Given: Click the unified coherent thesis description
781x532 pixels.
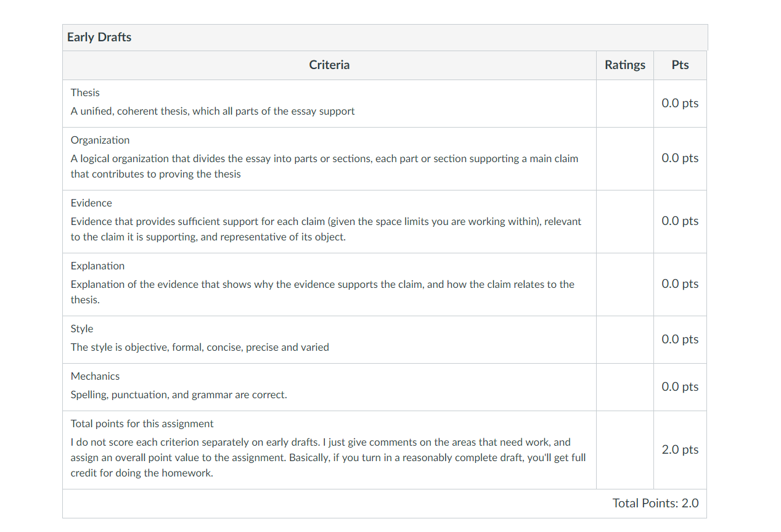Looking at the screenshot, I should pos(213,111).
